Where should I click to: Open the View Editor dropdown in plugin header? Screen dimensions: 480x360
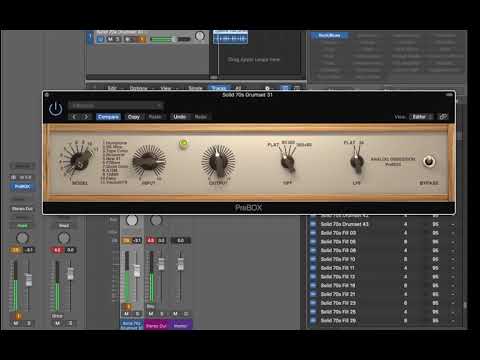tap(421, 117)
